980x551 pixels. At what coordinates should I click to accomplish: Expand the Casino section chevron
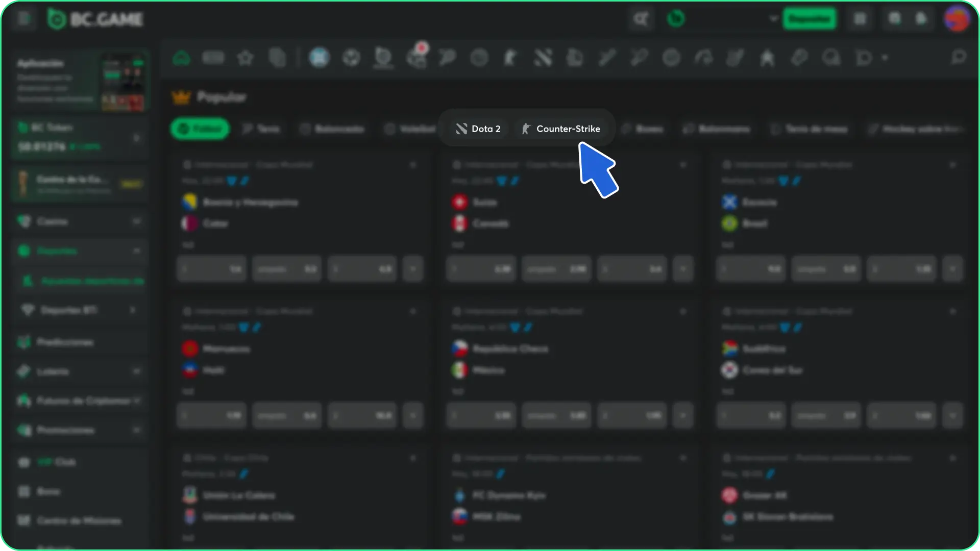click(x=137, y=221)
